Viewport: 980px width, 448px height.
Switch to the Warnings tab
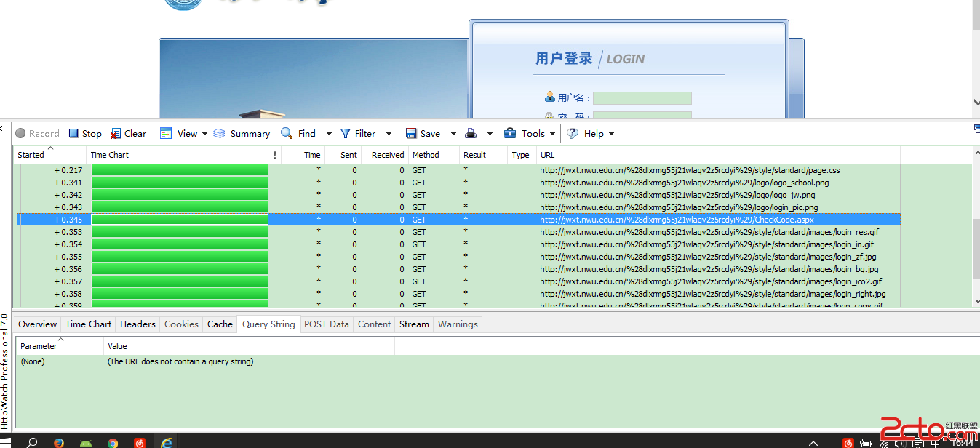pos(458,324)
